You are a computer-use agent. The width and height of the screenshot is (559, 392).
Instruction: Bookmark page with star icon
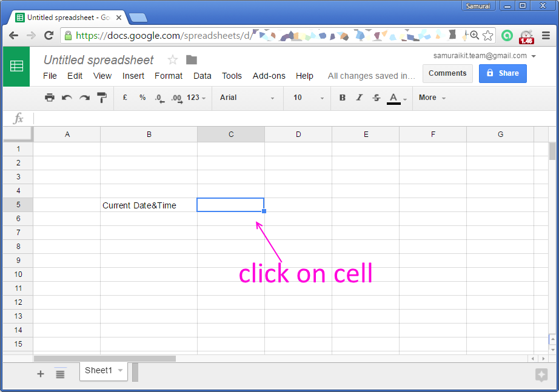[x=487, y=35]
